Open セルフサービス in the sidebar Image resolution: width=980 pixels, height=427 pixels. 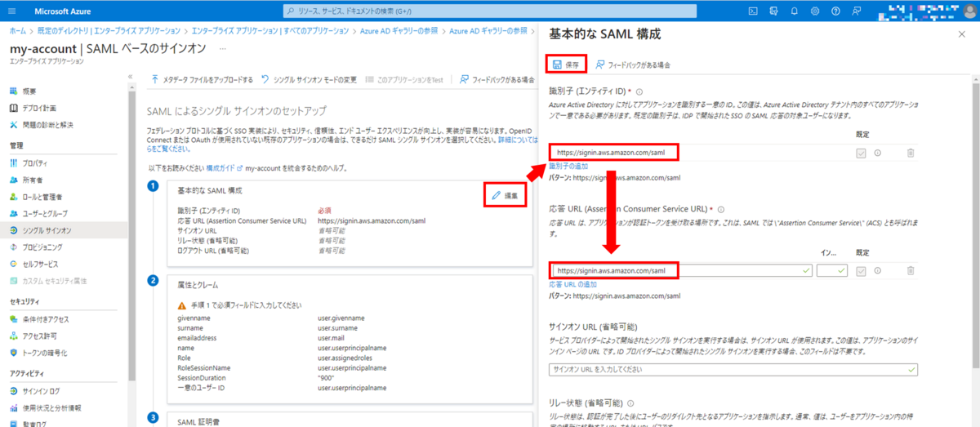pyautogui.click(x=40, y=264)
